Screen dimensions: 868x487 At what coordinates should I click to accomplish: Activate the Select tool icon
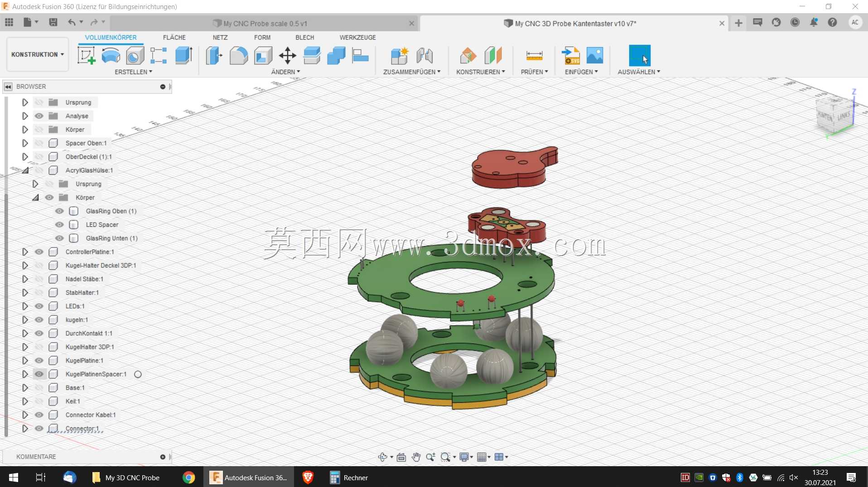point(639,56)
